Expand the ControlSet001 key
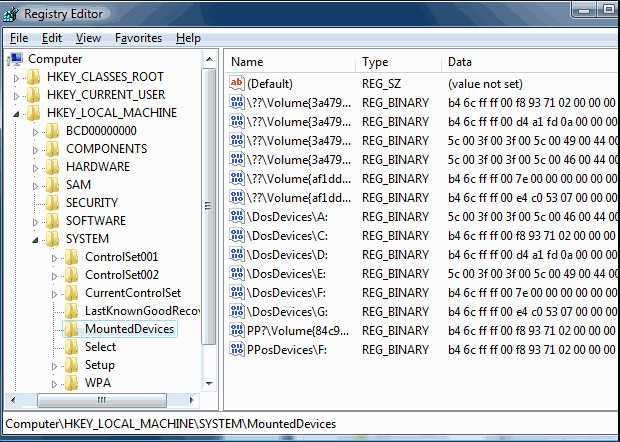 54,258
